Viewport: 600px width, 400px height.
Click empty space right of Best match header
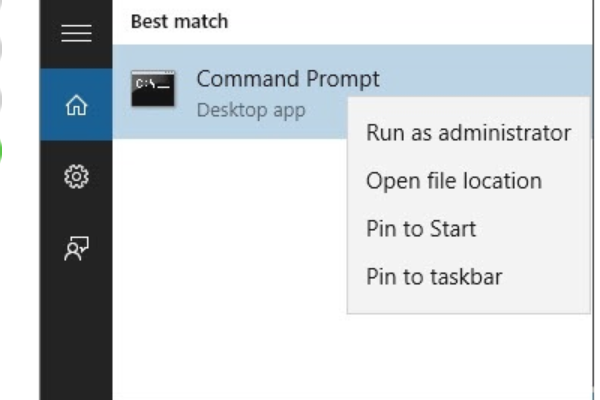point(400,20)
